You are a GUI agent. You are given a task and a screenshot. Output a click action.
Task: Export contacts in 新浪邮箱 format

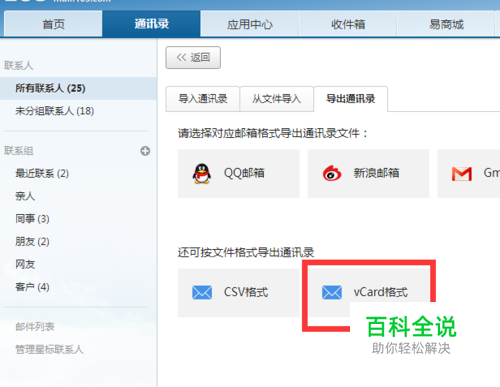[x=368, y=173]
